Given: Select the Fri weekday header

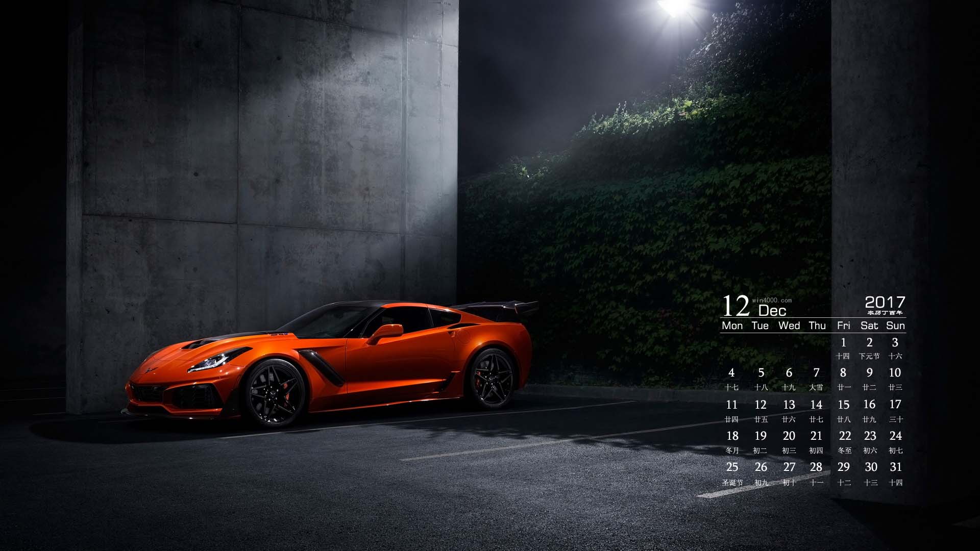Looking at the screenshot, I should coord(844,325).
